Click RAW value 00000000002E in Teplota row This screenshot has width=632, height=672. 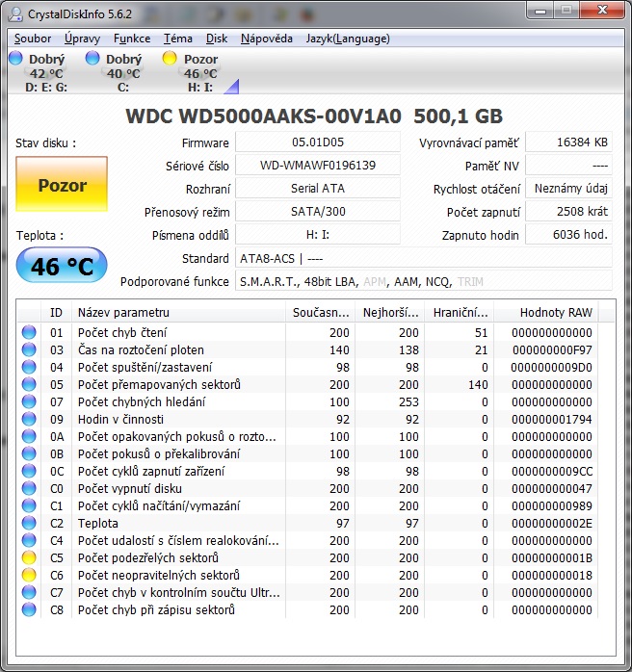[552, 524]
